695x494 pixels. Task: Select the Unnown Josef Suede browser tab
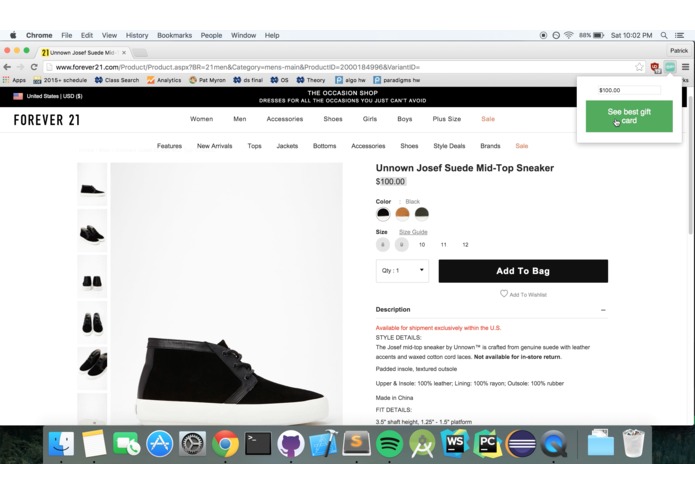[x=83, y=52]
